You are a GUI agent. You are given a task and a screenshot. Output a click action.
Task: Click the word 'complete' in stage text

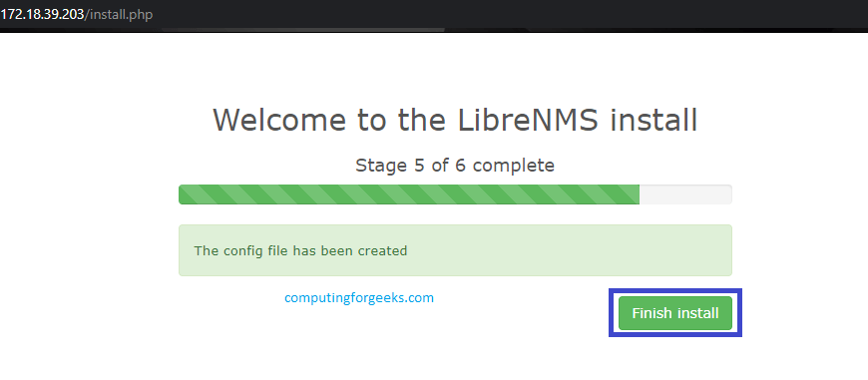point(514,166)
